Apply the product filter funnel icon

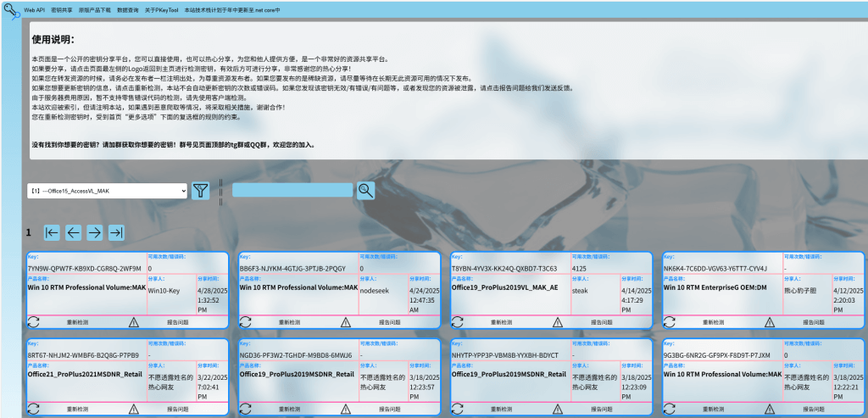(x=200, y=191)
